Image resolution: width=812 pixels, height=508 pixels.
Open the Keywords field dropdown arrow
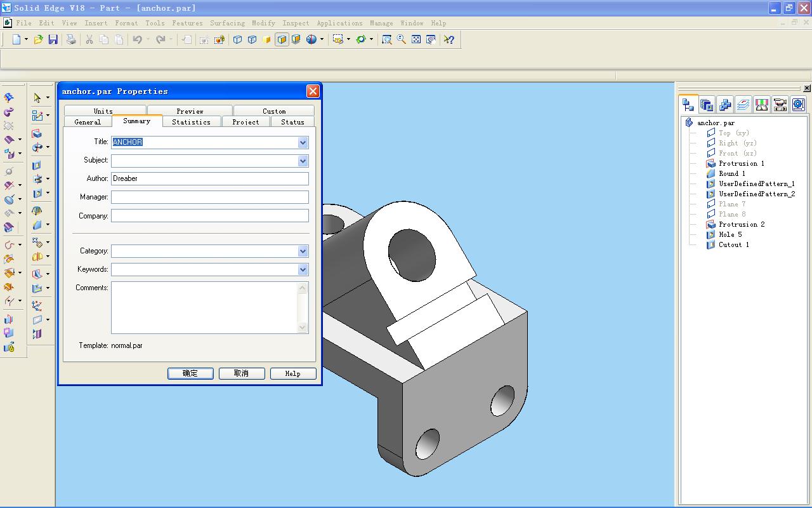tap(303, 269)
